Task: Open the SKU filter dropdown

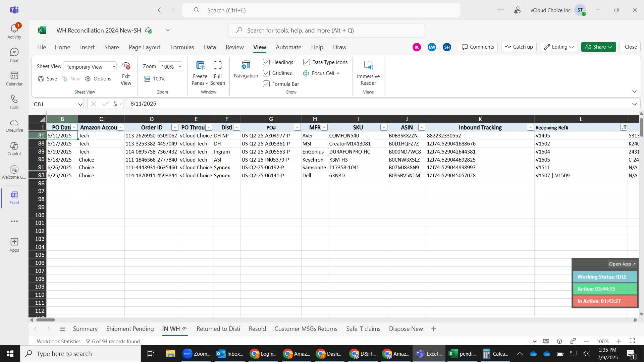Action: (x=384, y=127)
